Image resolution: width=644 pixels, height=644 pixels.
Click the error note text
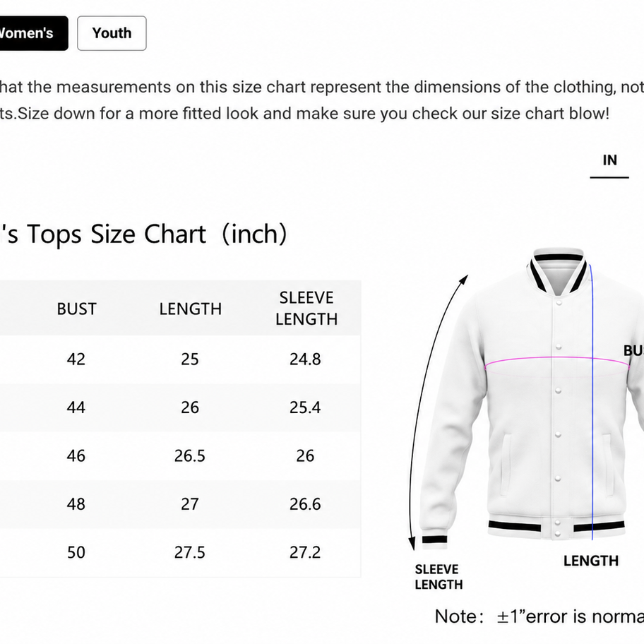539,617
